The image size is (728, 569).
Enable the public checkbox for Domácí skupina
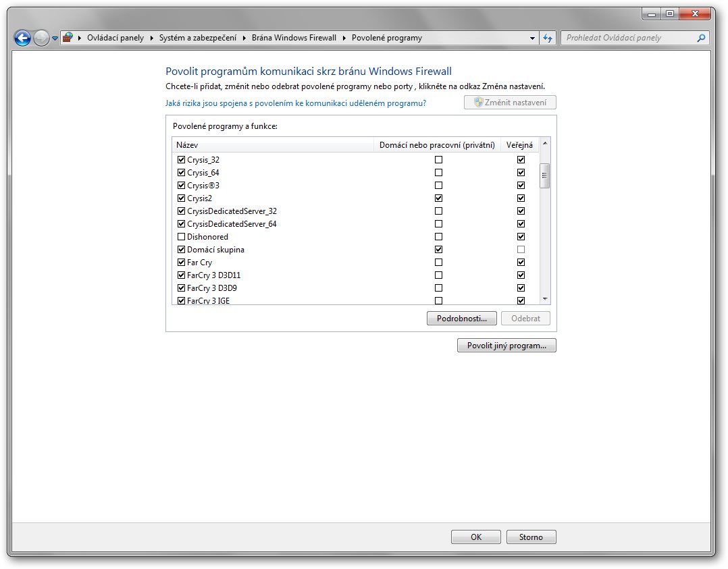[x=521, y=250]
